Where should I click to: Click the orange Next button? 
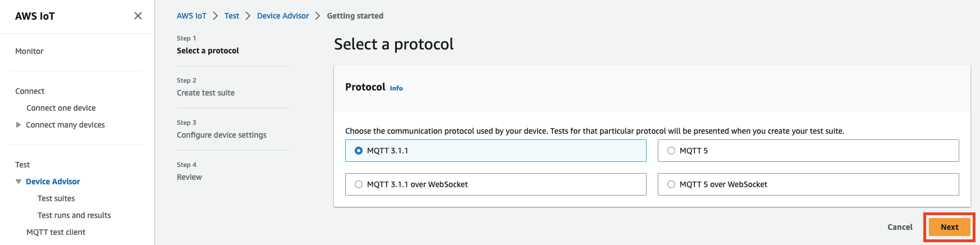point(949,227)
